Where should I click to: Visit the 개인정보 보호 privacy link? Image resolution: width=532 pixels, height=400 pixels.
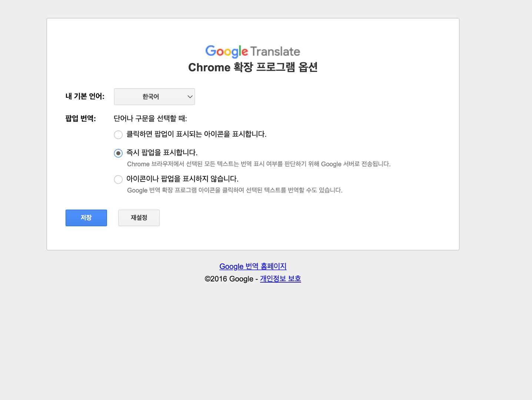pyautogui.click(x=280, y=279)
